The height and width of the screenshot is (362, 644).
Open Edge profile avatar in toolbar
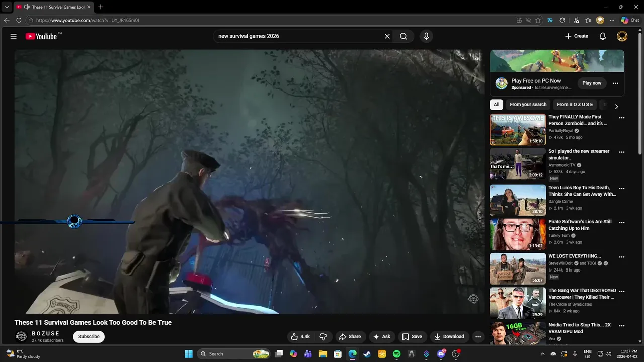[x=600, y=20]
